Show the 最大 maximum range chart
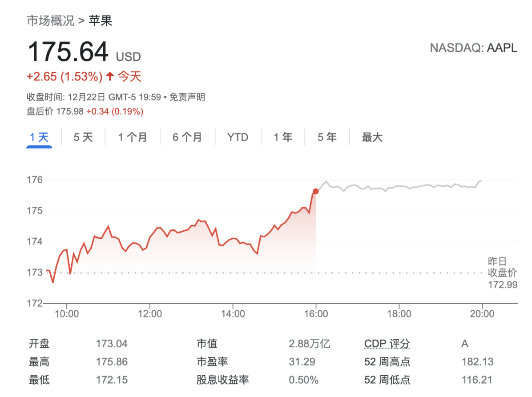The height and width of the screenshot is (397, 532). pyautogui.click(x=372, y=137)
